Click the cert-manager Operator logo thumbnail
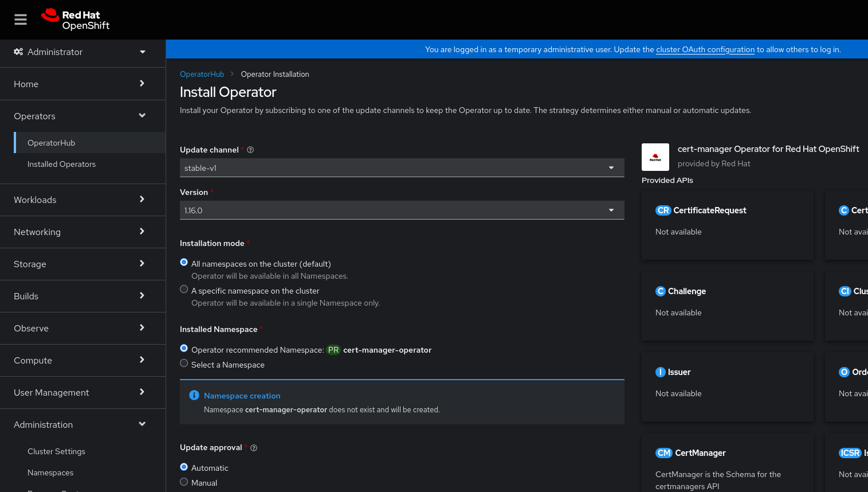The height and width of the screenshot is (492, 868). [x=655, y=157]
